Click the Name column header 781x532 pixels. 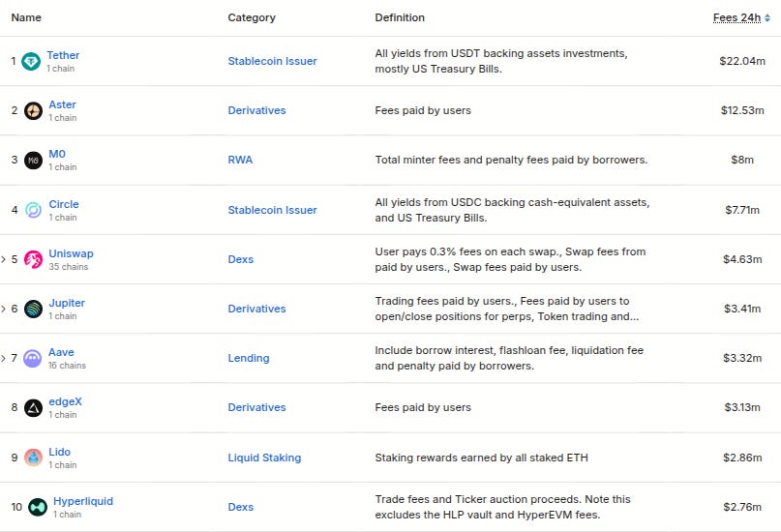click(26, 17)
